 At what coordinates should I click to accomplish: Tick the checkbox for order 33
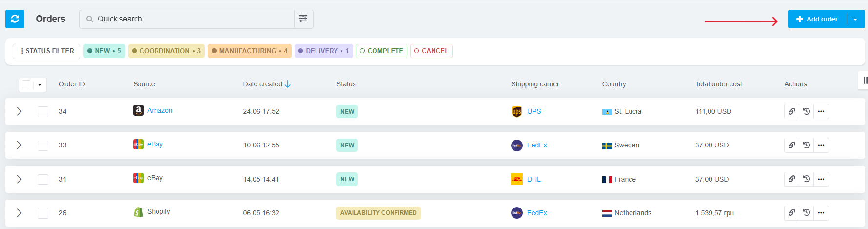pyautogui.click(x=43, y=146)
